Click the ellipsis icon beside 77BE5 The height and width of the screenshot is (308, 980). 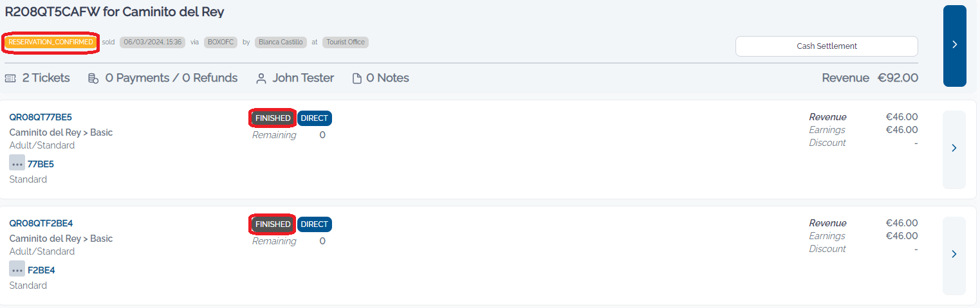(x=17, y=163)
